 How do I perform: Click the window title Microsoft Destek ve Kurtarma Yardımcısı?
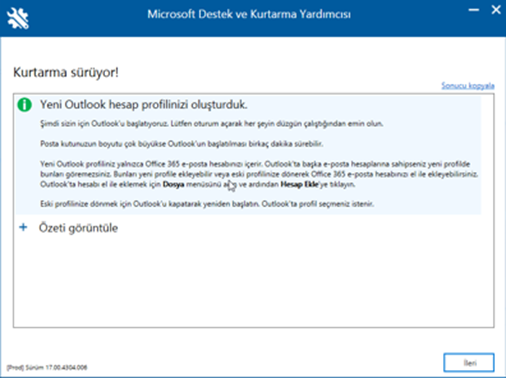pyautogui.click(x=249, y=14)
